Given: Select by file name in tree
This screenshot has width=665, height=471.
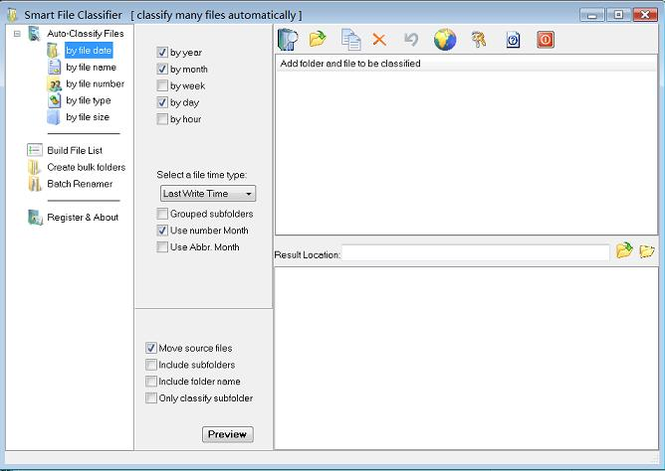Looking at the screenshot, I should pyautogui.click(x=91, y=67).
